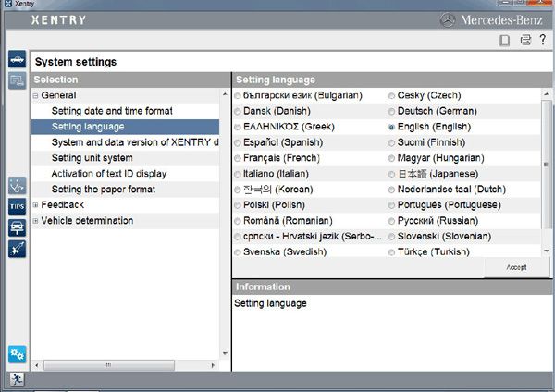Click language list scroll down arrow
The height and width of the screenshot is (392, 555).
546,251
